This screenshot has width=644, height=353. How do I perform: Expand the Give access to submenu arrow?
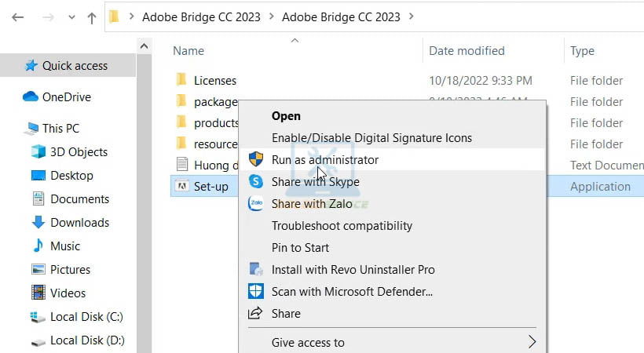click(532, 342)
